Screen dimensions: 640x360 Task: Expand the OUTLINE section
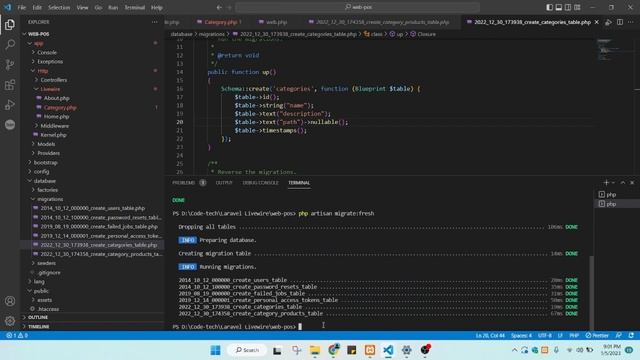(x=92, y=317)
